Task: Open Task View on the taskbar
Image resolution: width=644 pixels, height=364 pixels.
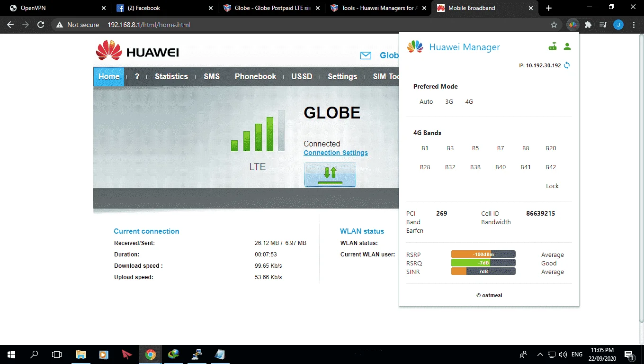Action: [x=57, y=355]
